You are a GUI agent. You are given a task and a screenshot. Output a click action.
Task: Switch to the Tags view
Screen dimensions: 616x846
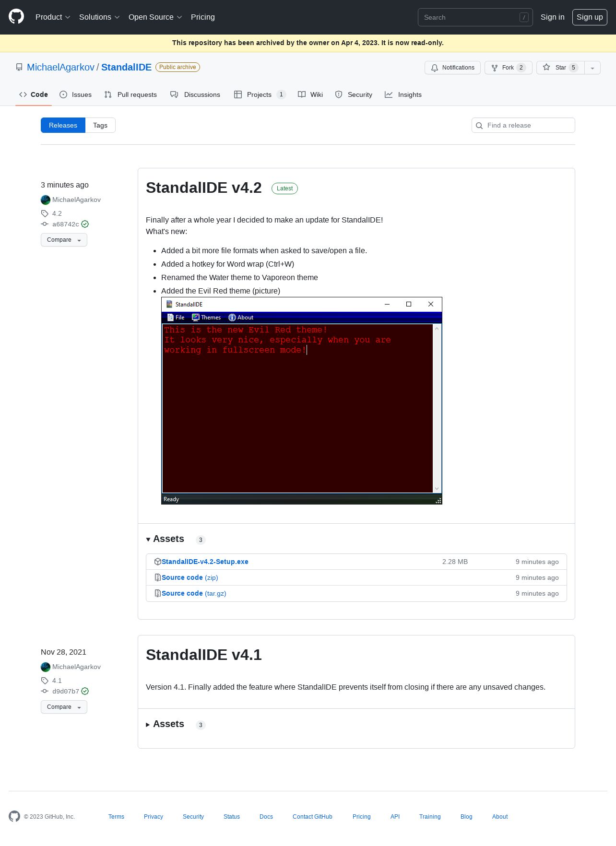click(100, 125)
